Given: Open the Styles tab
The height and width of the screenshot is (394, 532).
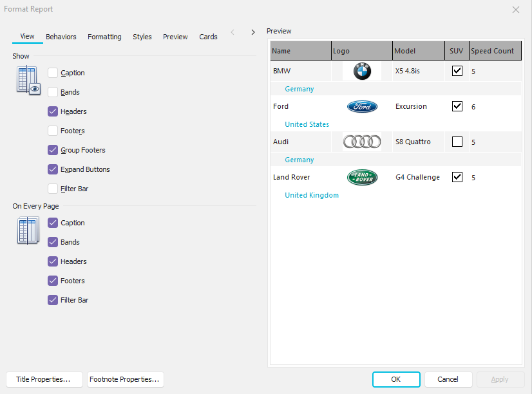Looking at the screenshot, I should tap(142, 37).
